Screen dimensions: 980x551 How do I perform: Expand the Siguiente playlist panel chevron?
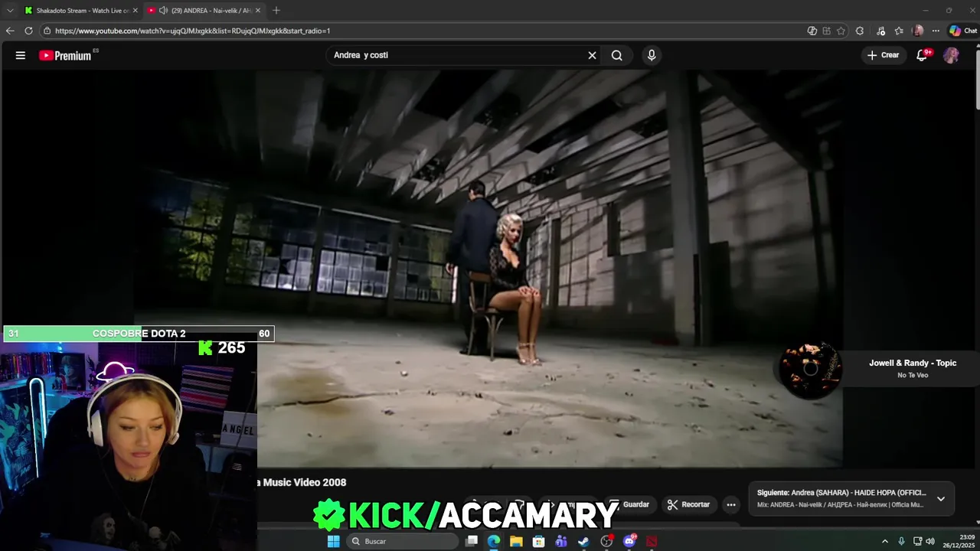click(941, 498)
